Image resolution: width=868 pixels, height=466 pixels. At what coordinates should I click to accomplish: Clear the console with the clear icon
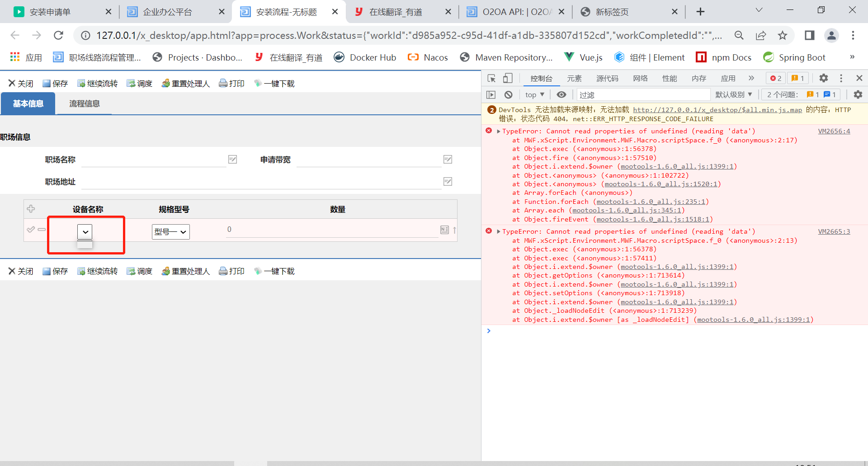click(509, 95)
